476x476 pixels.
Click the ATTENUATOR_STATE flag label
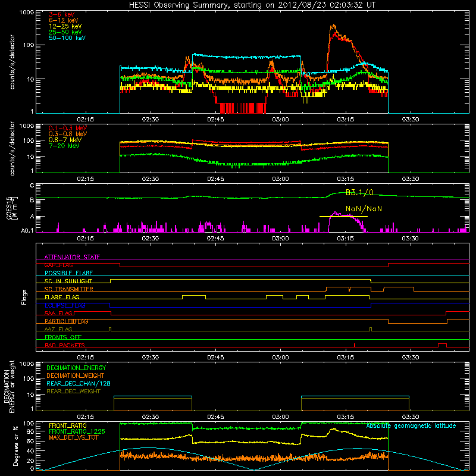72,257
